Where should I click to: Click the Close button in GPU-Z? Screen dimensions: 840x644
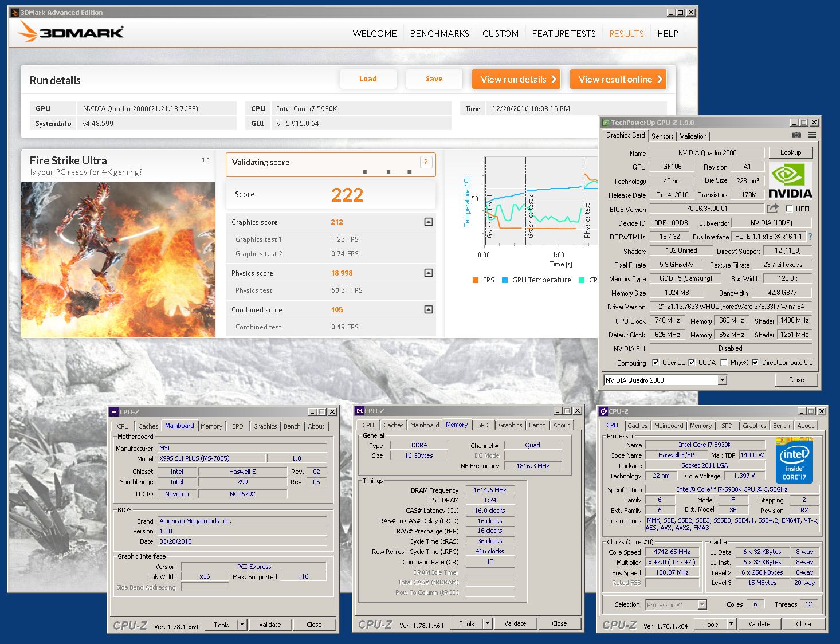point(796,380)
